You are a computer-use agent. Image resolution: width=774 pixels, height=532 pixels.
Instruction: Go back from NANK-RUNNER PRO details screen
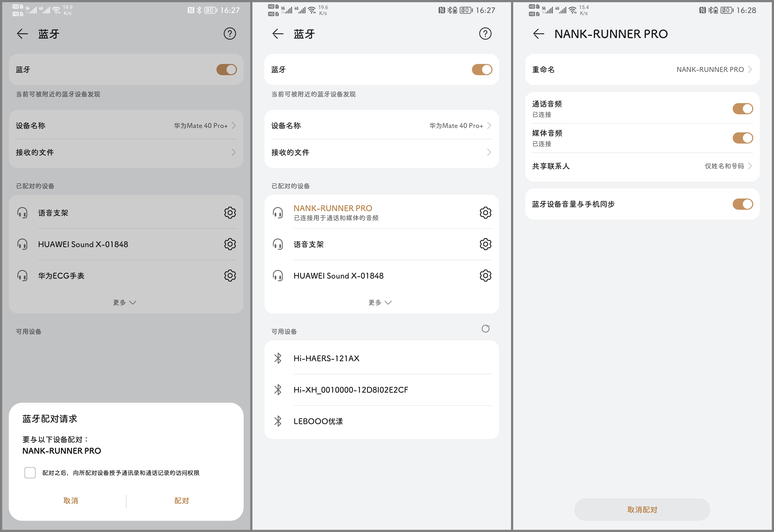[539, 34]
